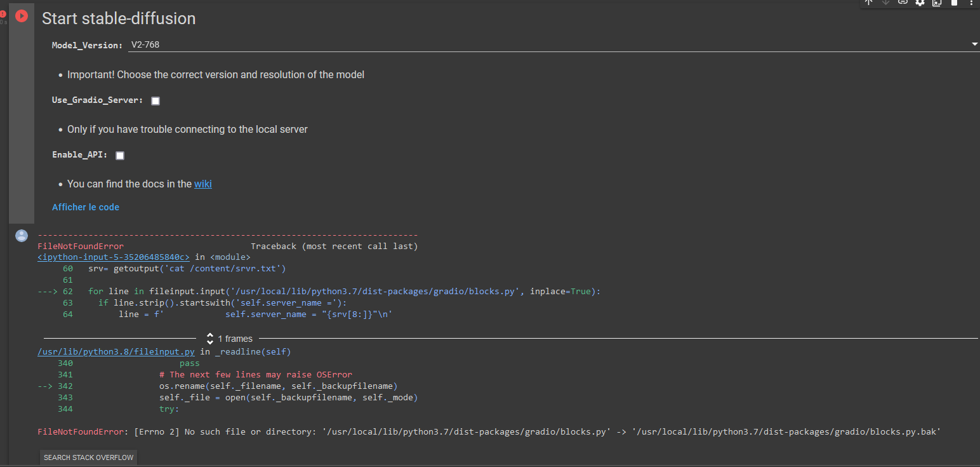Click Afficher le code to show code

tap(85, 206)
